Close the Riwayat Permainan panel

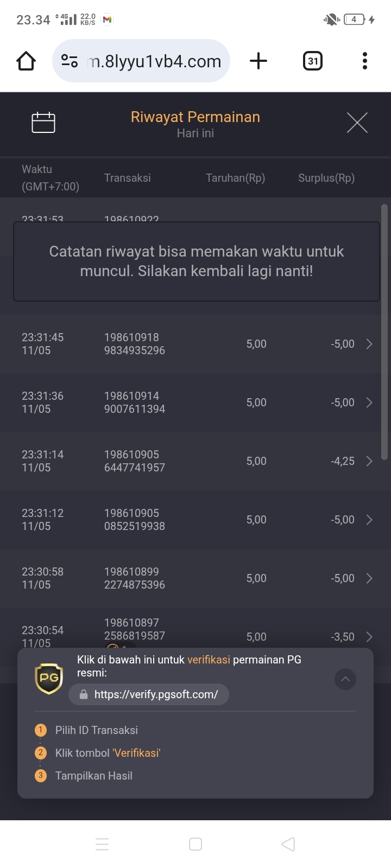coord(357,123)
